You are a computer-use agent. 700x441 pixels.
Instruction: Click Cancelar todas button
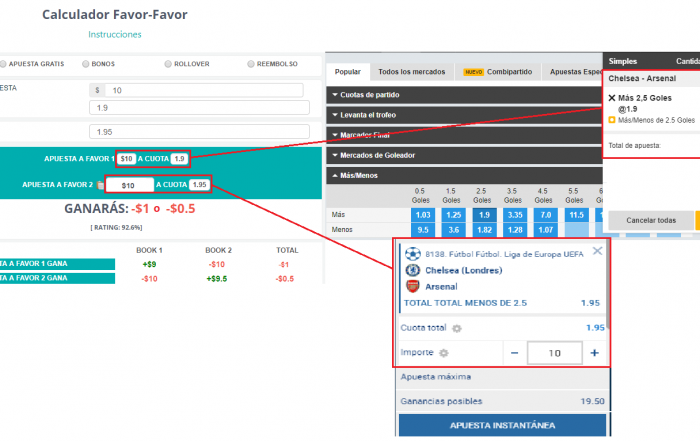pos(651,220)
